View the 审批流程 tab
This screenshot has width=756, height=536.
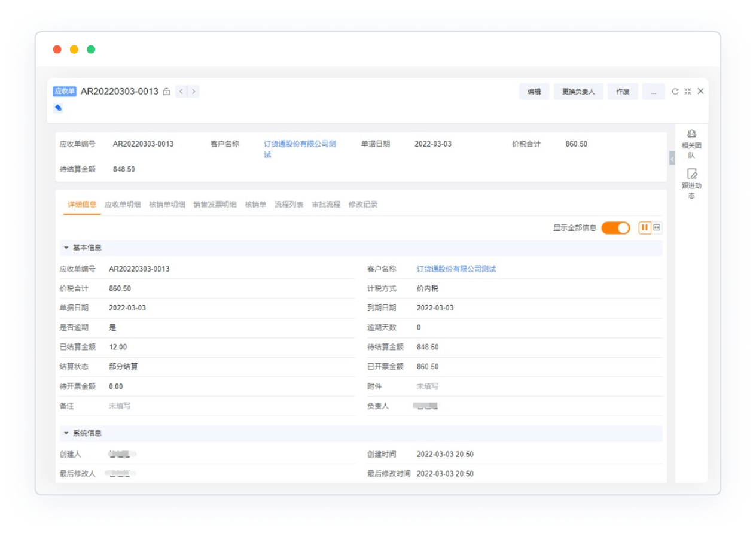(x=326, y=205)
